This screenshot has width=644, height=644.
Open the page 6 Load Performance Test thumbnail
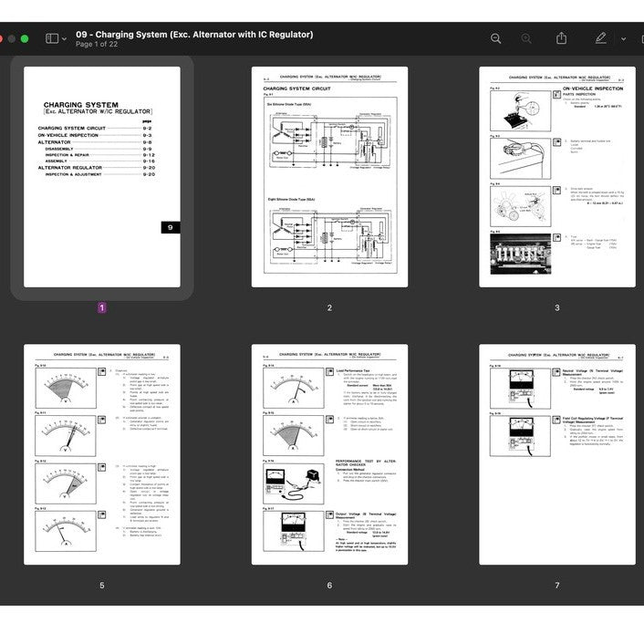click(x=329, y=454)
